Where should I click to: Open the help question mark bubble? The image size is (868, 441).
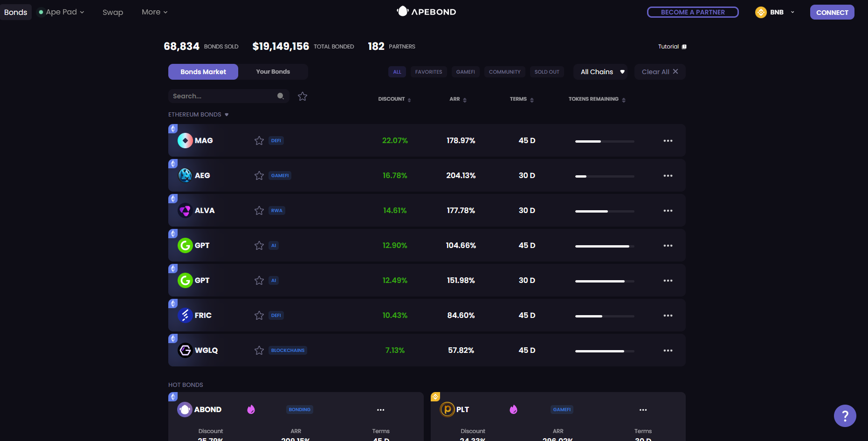pos(845,416)
